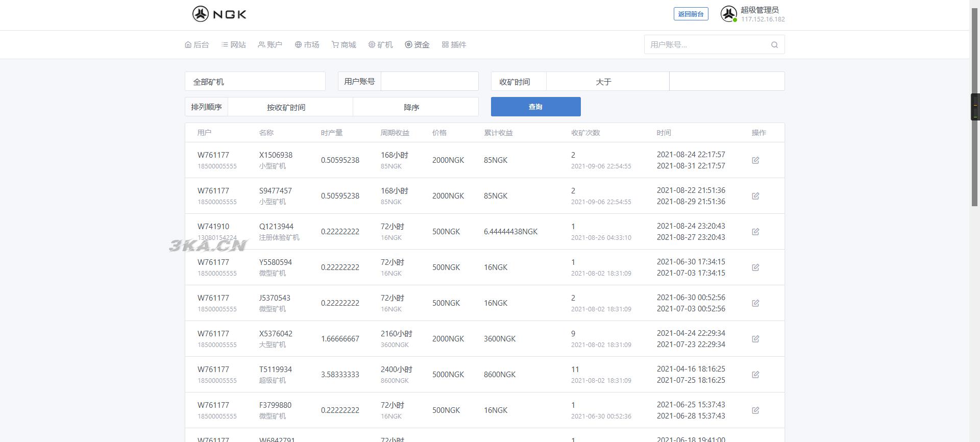Open the super admin avatar icon
Image resolution: width=980 pixels, height=442 pixels.
pos(728,14)
